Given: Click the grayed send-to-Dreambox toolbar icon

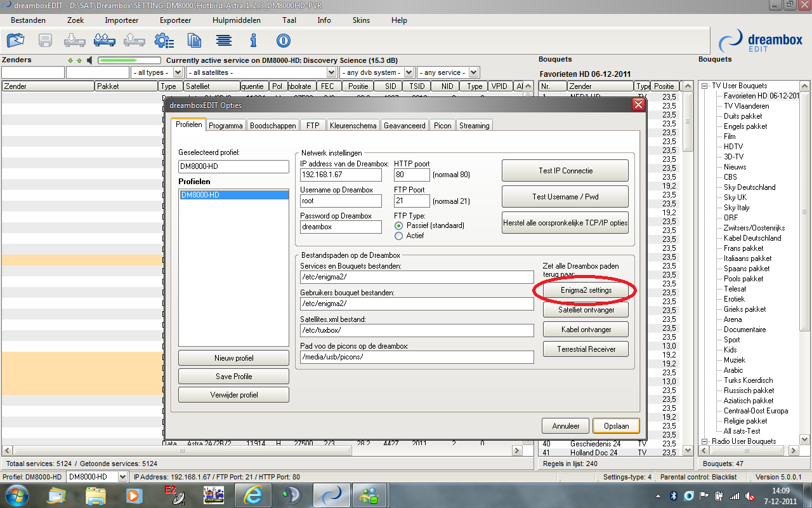Looking at the screenshot, I should coord(134,41).
